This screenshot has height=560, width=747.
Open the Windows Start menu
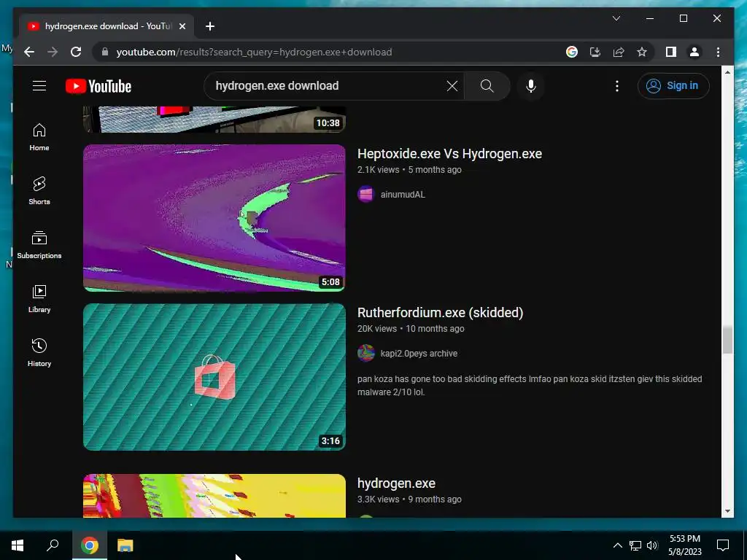(x=18, y=545)
